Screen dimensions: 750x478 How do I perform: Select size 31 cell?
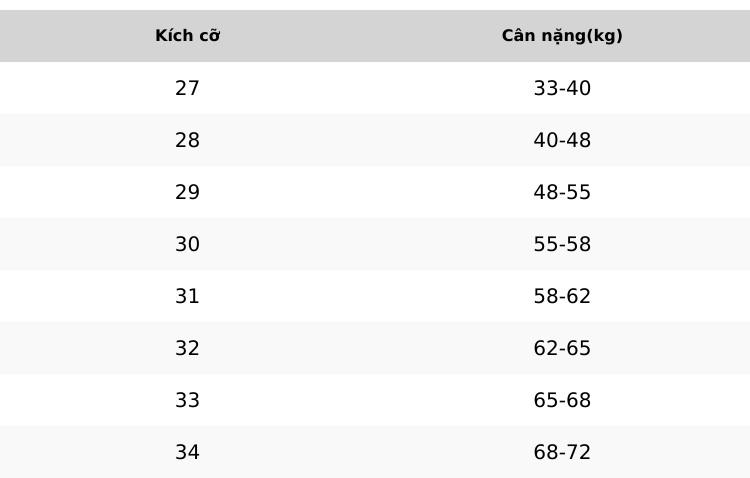pos(188,296)
